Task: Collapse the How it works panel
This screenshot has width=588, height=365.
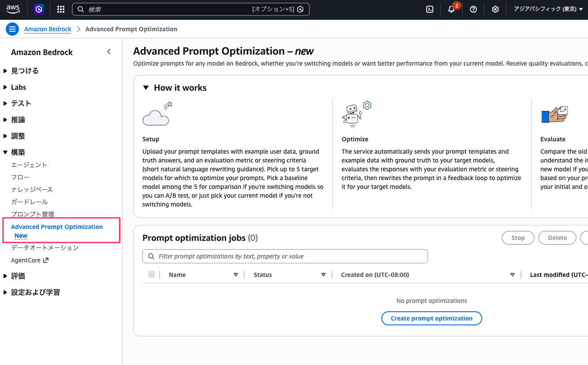Action: (x=146, y=88)
